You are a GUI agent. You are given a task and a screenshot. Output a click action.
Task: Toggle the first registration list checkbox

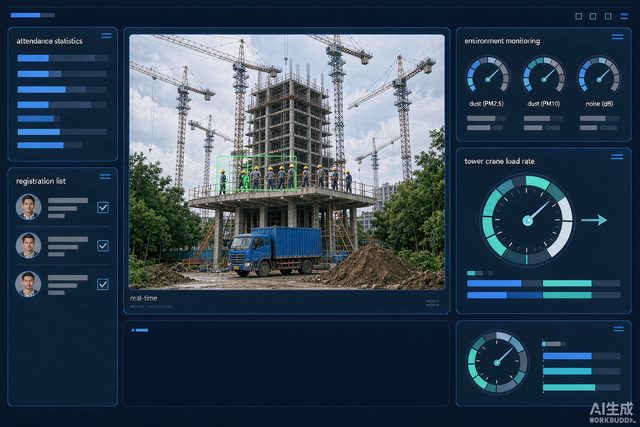pyautogui.click(x=103, y=207)
